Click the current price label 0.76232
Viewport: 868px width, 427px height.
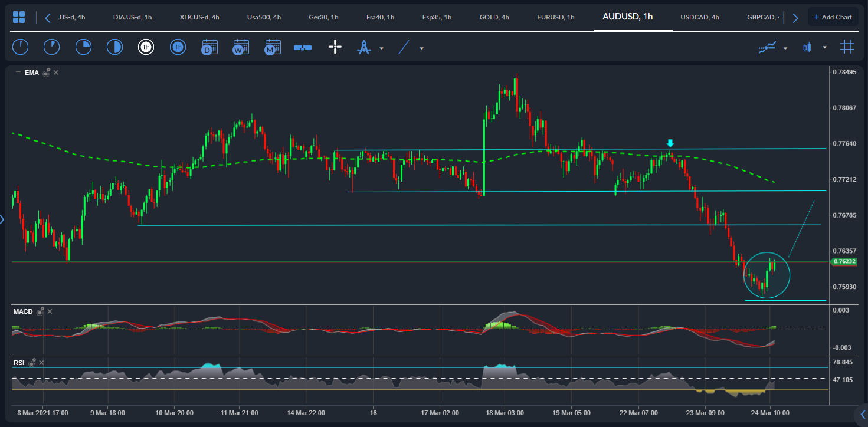point(844,261)
